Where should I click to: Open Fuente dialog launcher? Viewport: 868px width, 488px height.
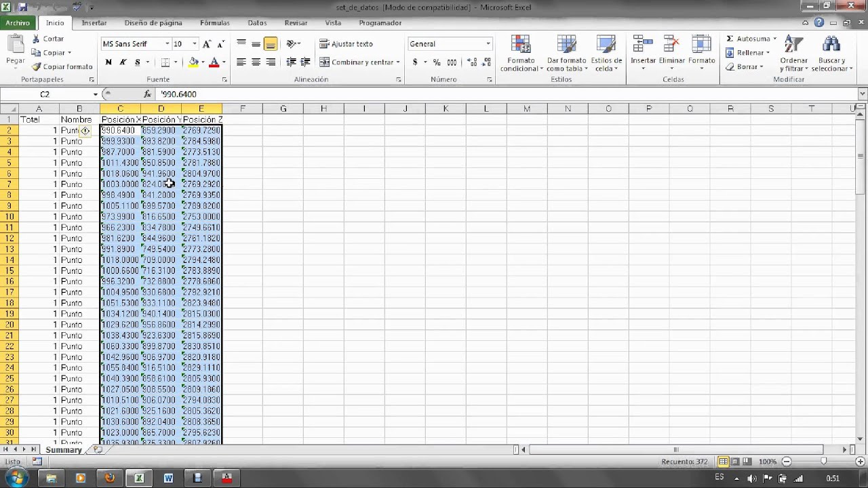coord(224,80)
